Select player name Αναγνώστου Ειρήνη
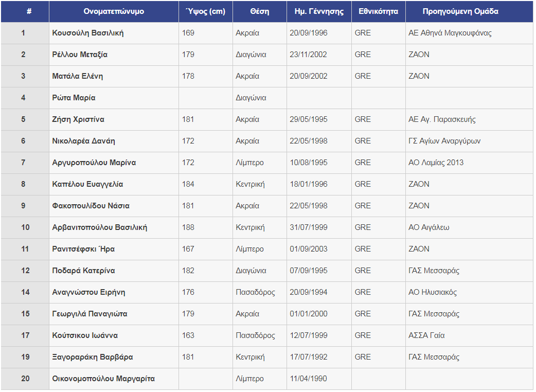Viewport: 536px width, 392px height. pyautogui.click(x=88, y=292)
